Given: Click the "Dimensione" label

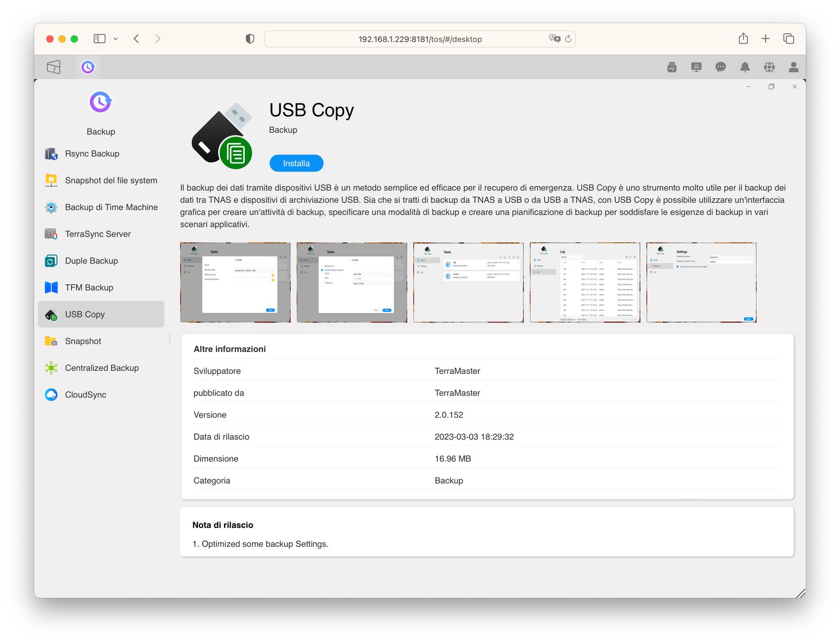Looking at the screenshot, I should click(216, 459).
